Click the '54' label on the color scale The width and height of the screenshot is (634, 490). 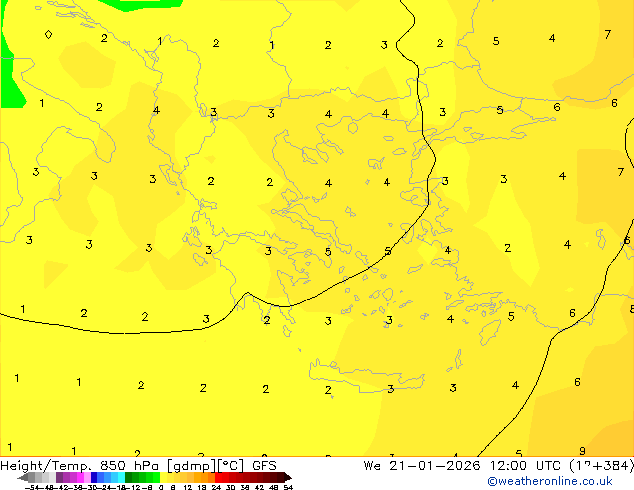tap(288, 487)
